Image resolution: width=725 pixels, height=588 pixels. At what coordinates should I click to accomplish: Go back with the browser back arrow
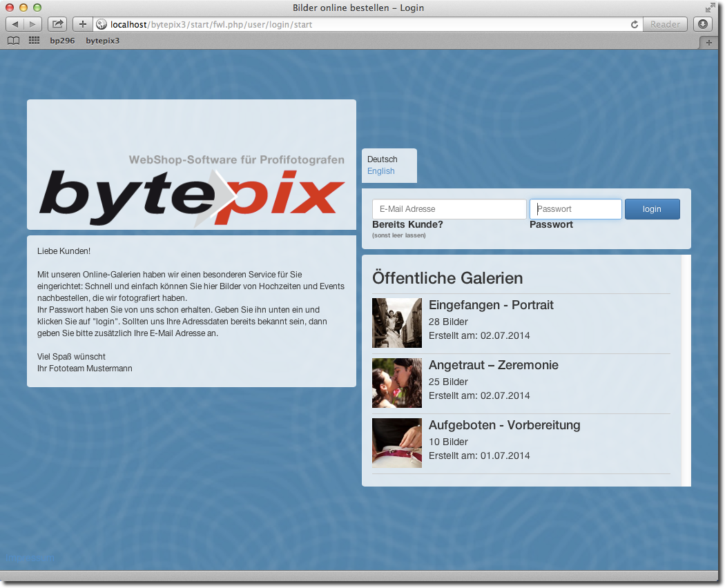click(14, 24)
